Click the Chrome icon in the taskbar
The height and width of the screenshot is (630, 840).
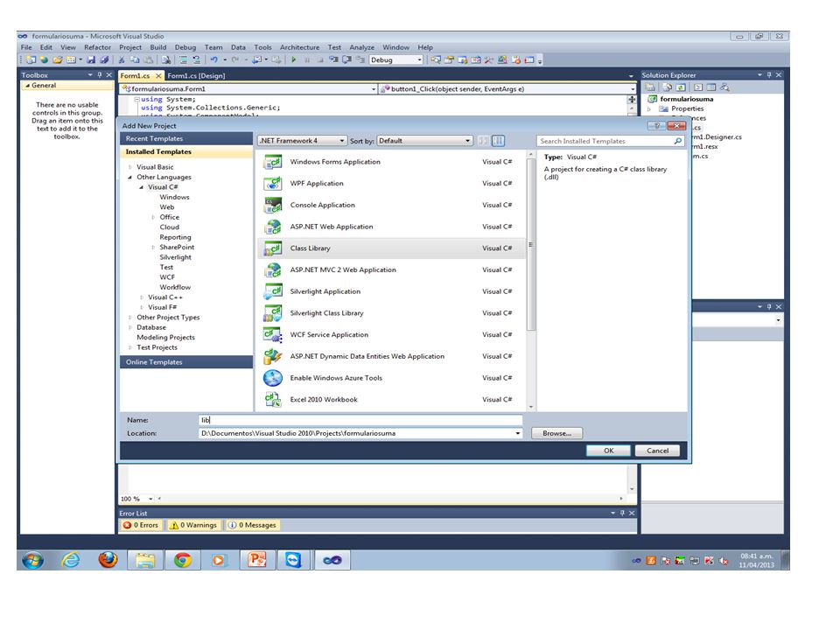coord(182,560)
